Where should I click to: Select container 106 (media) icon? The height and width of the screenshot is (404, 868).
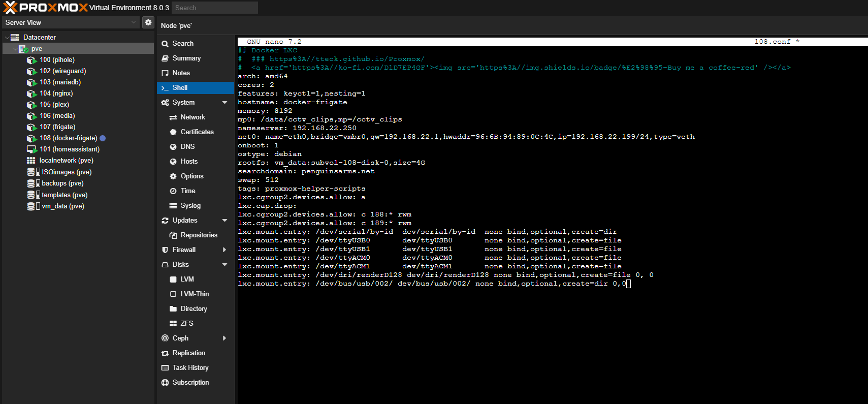[x=31, y=116]
